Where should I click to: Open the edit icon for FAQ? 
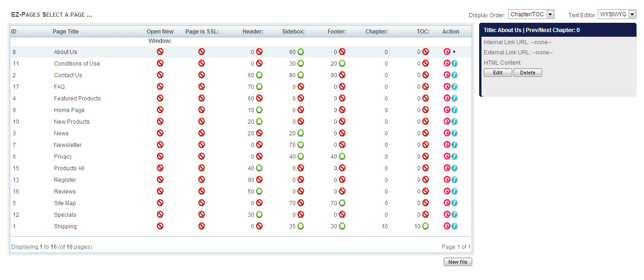click(447, 87)
